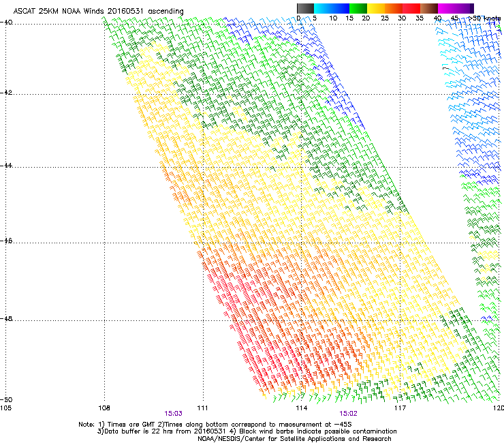Click the 'Data buffer is 22 hrs' note line
Screen dimensions: 504x443
(x=247, y=431)
